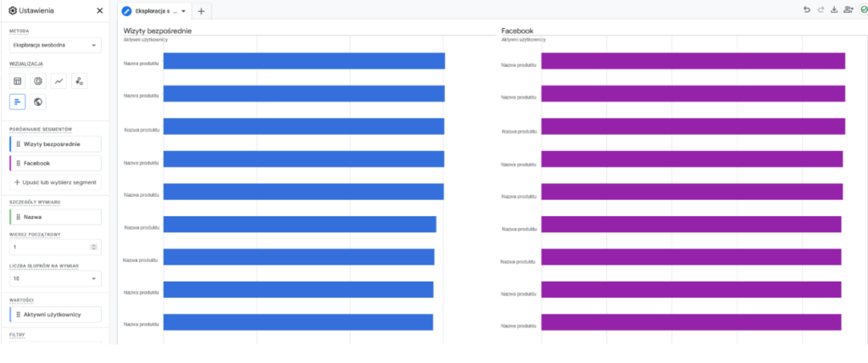This screenshot has height=363, width=868.
Task: Select the geo map visualization icon
Action: click(x=38, y=102)
